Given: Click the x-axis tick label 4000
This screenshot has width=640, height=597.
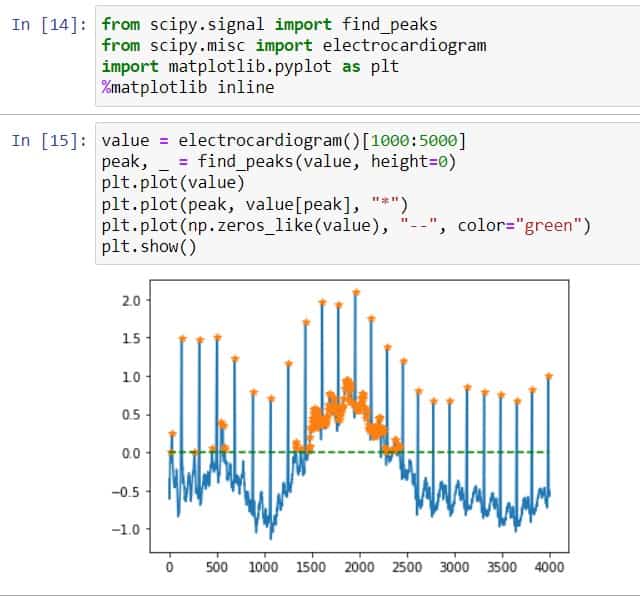Looking at the screenshot, I should (549, 567).
